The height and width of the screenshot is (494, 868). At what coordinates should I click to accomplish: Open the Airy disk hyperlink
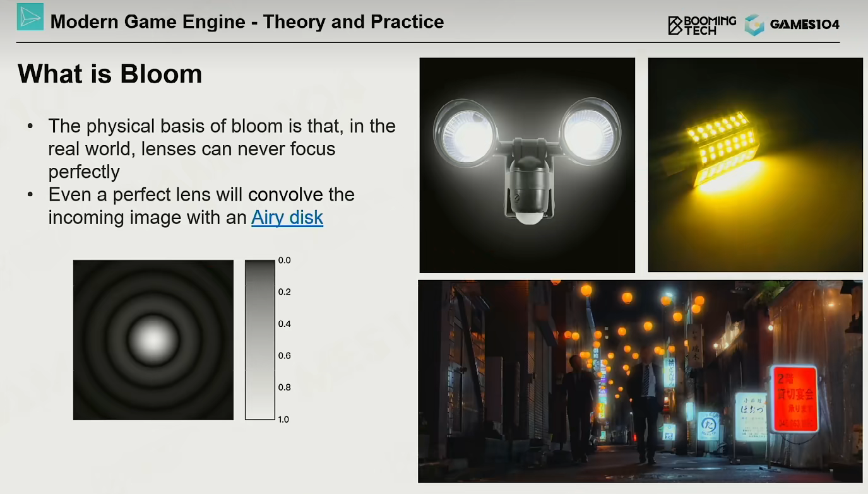click(287, 217)
